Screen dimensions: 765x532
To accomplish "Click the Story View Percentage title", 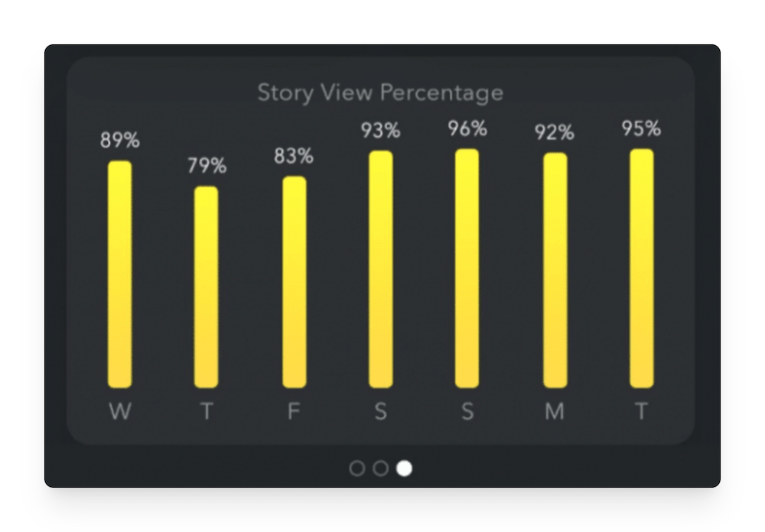I will pyautogui.click(x=380, y=92).
